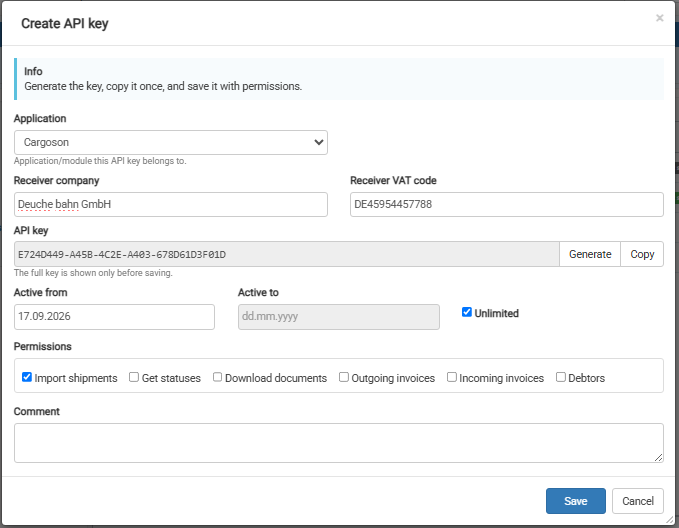Image resolution: width=679 pixels, height=528 pixels.
Task: Click the Receiver company input field
Action: click(171, 204)
